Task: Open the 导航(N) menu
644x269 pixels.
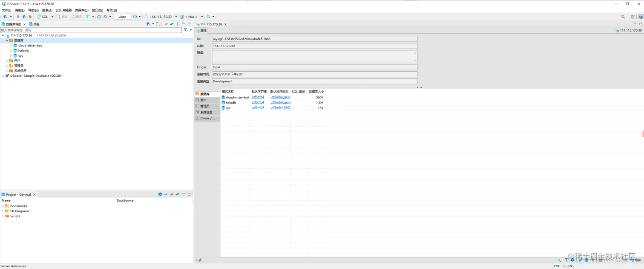Action: tap(33, 10)
